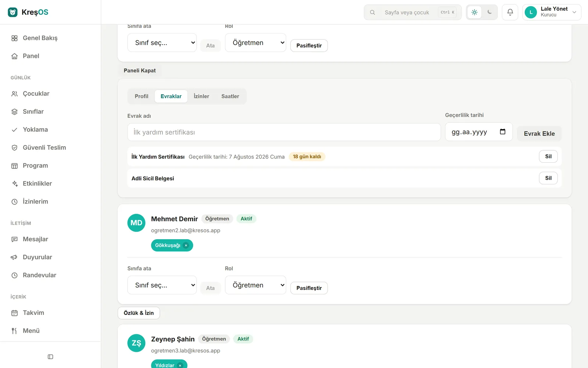Viewport: 588px width, 368px height.
Task: Click the Panel home icon
Action: (14, 56)
